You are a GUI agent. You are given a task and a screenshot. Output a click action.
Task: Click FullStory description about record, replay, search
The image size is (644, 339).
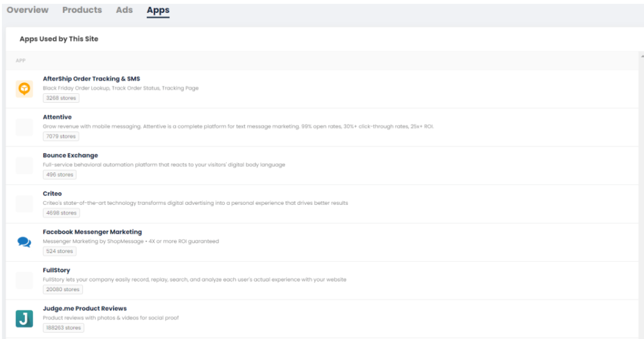(195, 280)
